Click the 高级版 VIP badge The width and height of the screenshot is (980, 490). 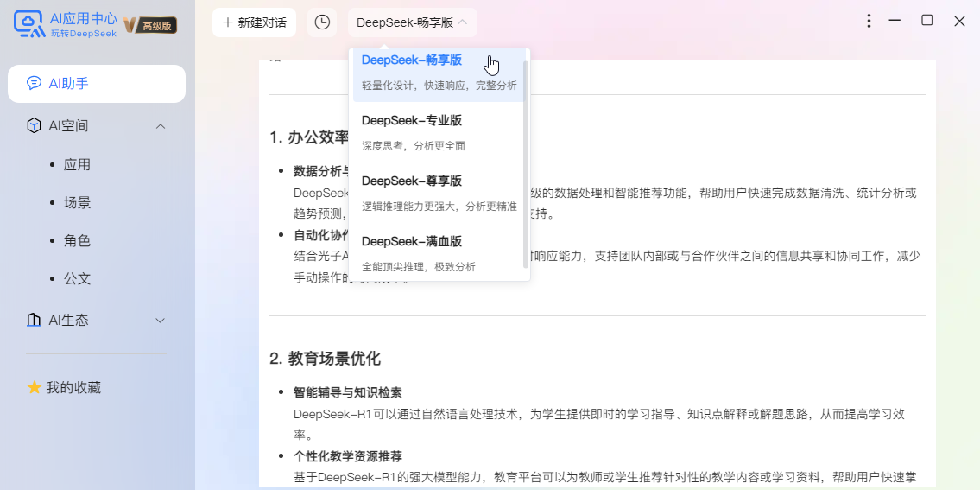(x=150, y=26)
